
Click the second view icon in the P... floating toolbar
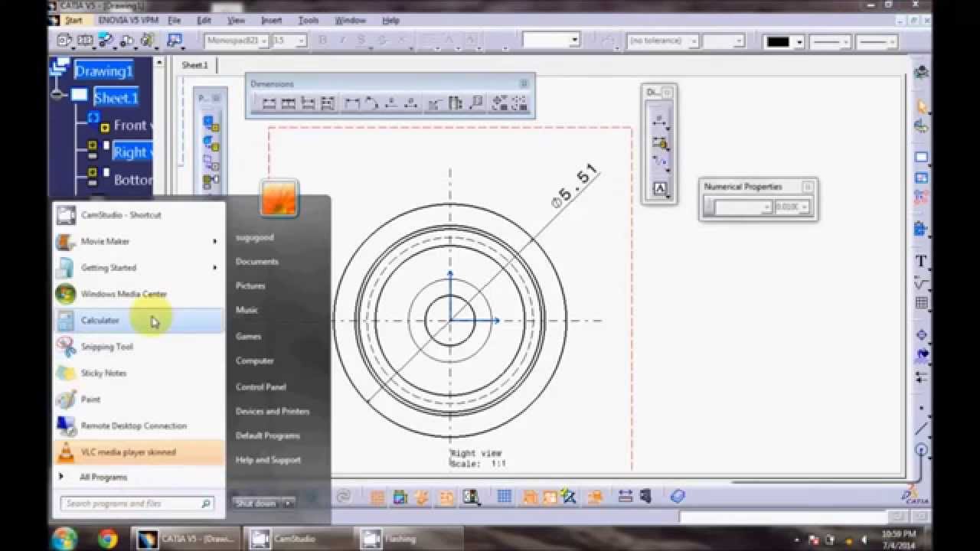[211, 143]
